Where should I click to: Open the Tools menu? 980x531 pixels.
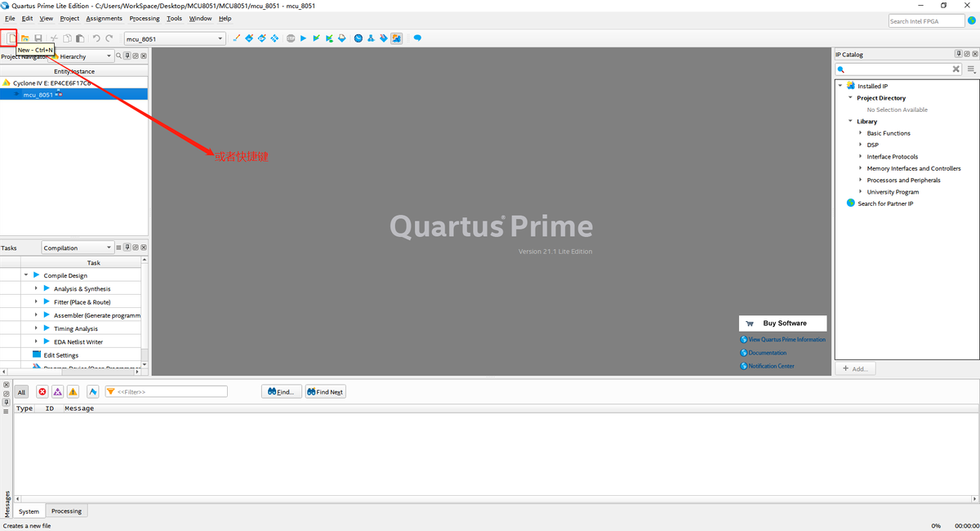click(174, 18)
